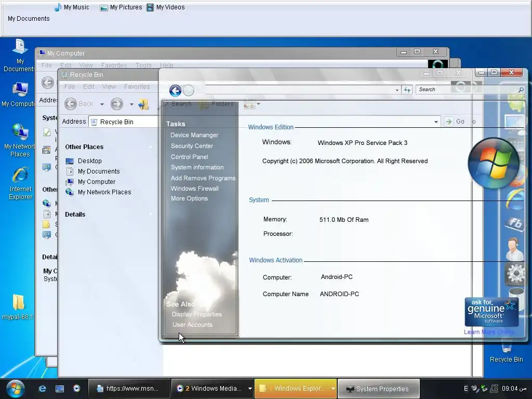Open Forward history dropdown arrow in Recycle Bin
Image resolution: width=532 pixels, height=399 pixels.
click(x=131, y=104)
